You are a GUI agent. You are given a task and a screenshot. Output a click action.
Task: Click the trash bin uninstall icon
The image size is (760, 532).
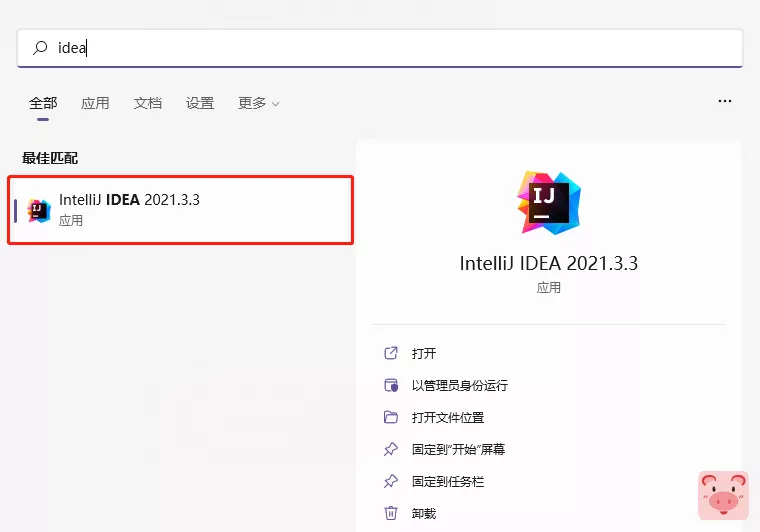(x=391, y=513)
